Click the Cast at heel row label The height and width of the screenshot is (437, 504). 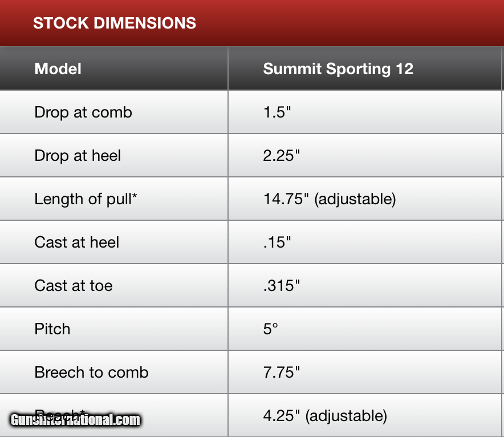tap(77, 242)
